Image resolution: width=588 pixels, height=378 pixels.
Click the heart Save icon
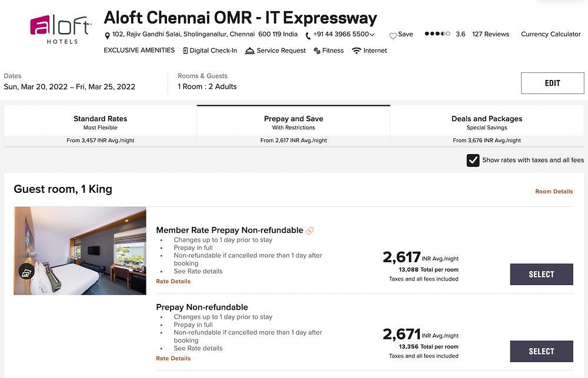(393, 36)
